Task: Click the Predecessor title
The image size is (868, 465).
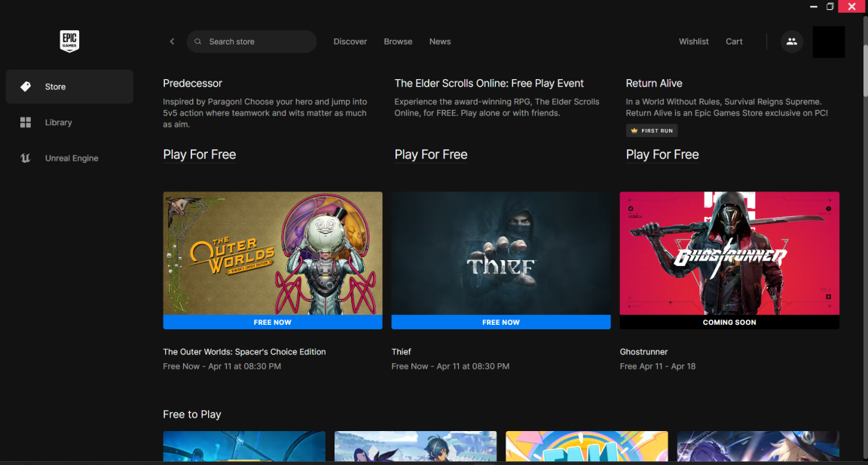Action: (193, 84)
